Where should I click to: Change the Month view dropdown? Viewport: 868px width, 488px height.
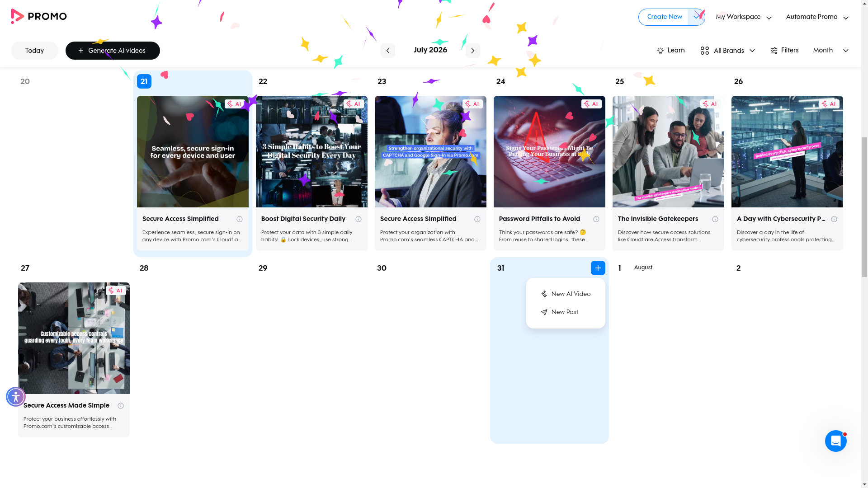(830, 51)
